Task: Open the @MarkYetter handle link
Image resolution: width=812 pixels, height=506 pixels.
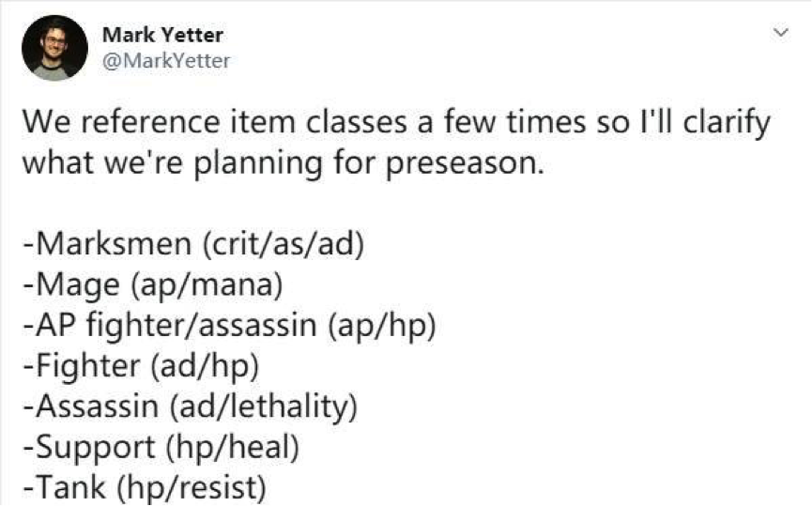Action: (x=166, y=61)
